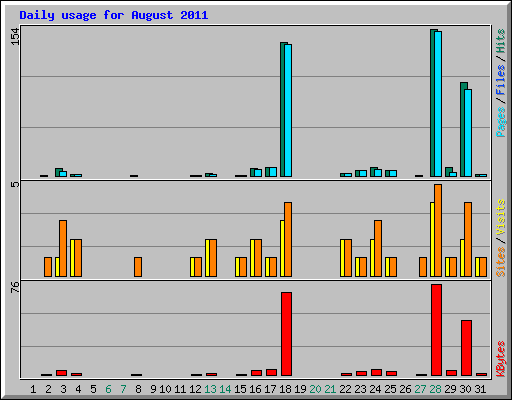Select the orange sites bar for day 24
The height and width of the screenshot is (400, 512).
378,248
